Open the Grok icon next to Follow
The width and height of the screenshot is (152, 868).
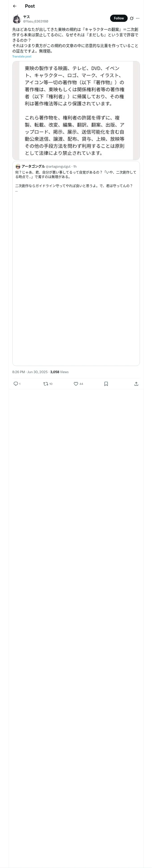(x=132, y=18)
